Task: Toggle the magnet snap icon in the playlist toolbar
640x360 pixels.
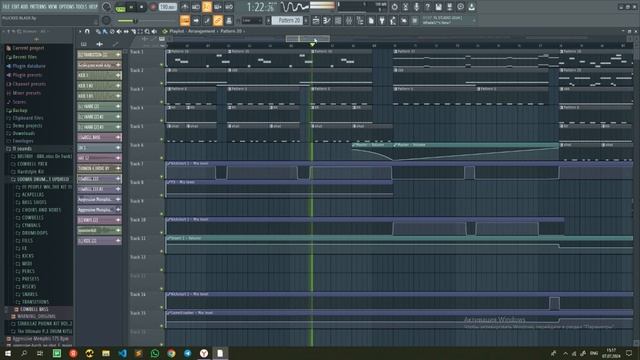Action: (x=87, y=31)
